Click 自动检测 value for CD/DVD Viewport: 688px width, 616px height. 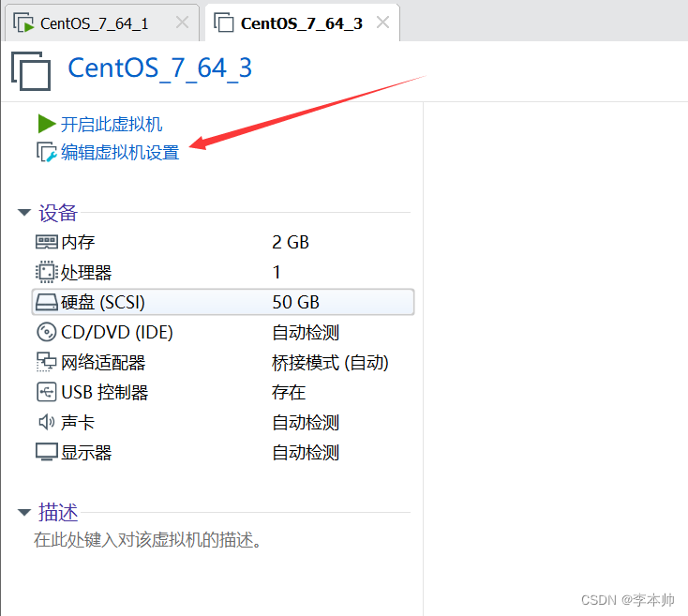[x=306, y=332]
